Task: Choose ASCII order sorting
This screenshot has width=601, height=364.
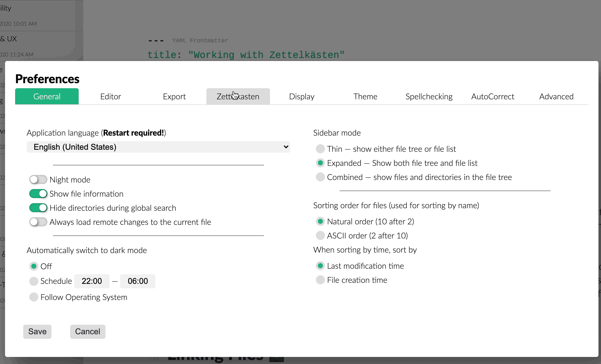Action: (x=320, y=235)
